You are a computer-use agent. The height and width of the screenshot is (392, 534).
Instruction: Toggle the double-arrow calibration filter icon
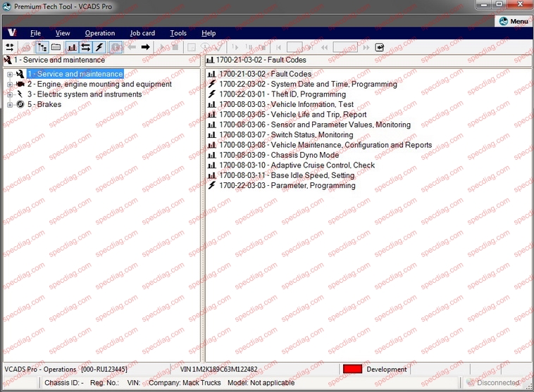[85, 47]
